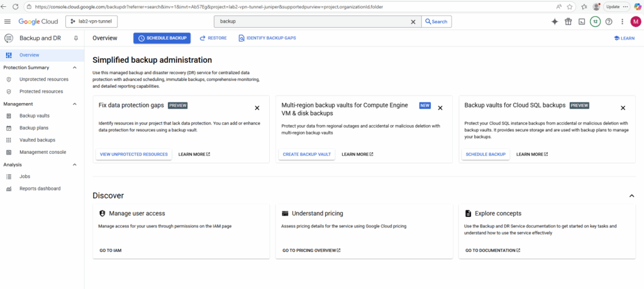Click the blue Schedule Backup button
The image size is (644, 289).
pyautogui.click(x=162, y=38)
